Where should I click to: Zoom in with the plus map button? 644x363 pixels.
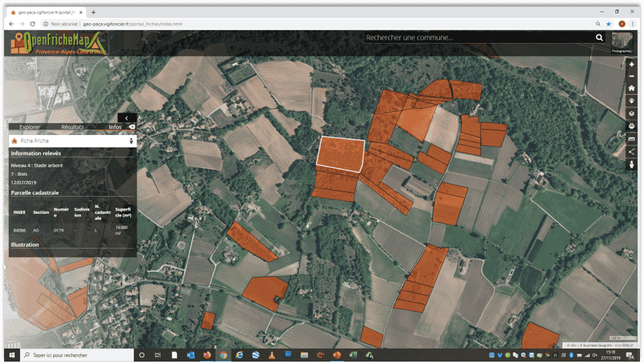(x=632, y=64)
